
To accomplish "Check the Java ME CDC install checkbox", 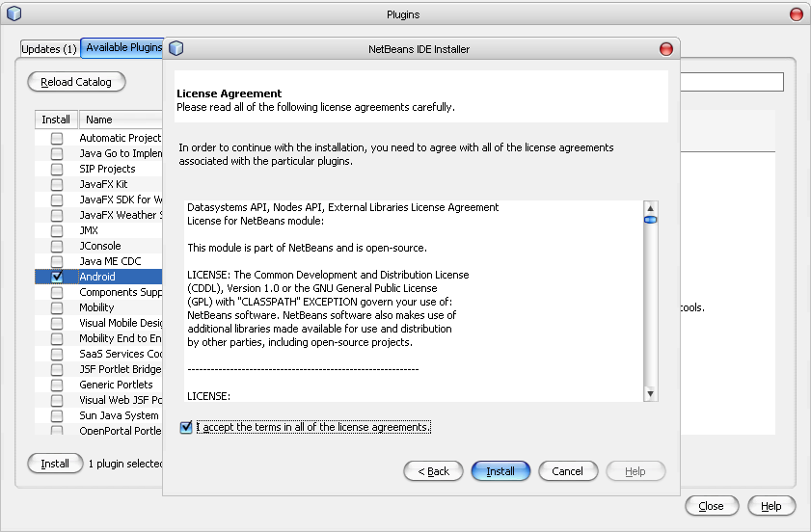I will (x=57, y=261).
